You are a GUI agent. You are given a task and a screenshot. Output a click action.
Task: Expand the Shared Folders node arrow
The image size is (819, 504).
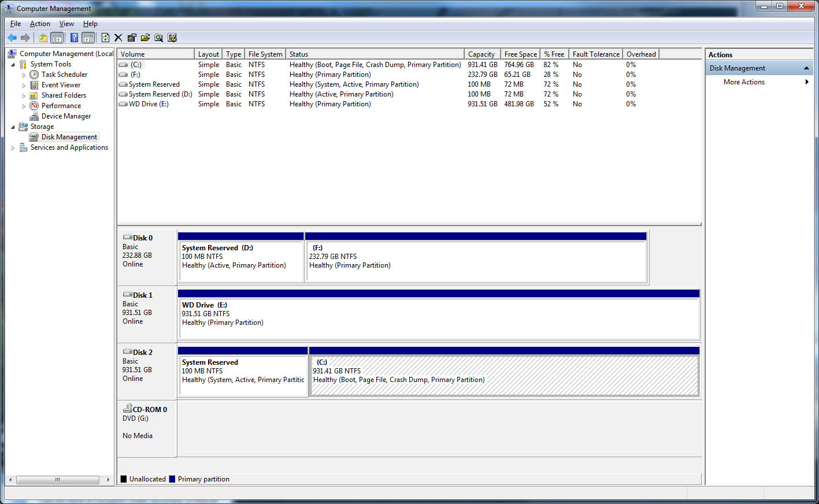click(x=24, y=95)
